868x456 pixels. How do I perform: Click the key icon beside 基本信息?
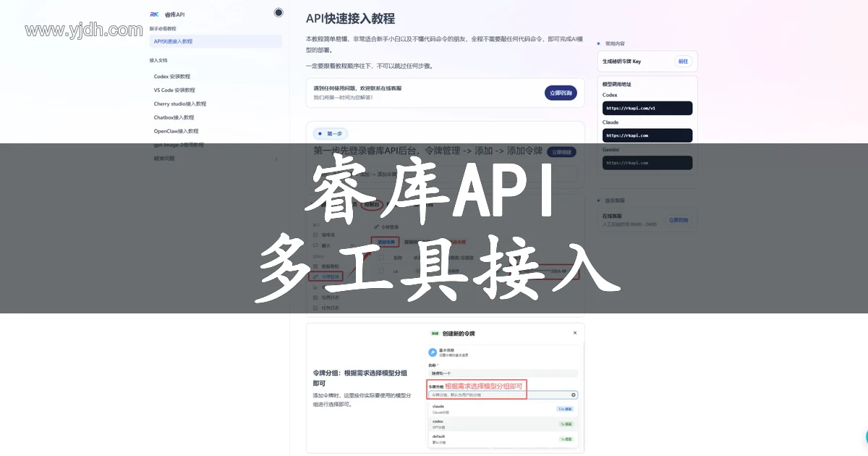tap(433, 352)
